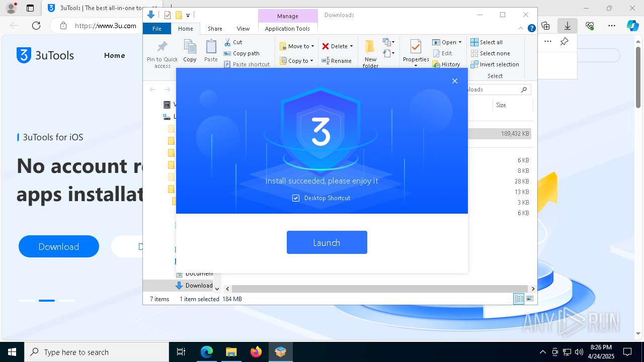
Task: Open the Delete dropdown arrow
Action: (x=351, y=46)
